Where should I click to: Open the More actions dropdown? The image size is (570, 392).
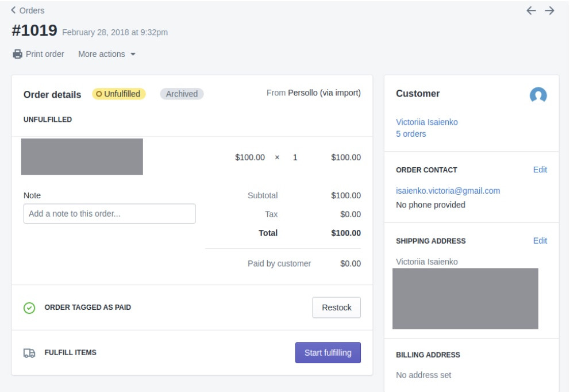pos(107,54)
